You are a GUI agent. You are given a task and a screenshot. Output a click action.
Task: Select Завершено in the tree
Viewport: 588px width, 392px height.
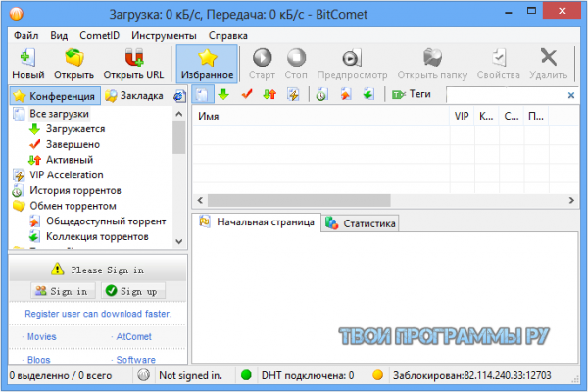73,144
